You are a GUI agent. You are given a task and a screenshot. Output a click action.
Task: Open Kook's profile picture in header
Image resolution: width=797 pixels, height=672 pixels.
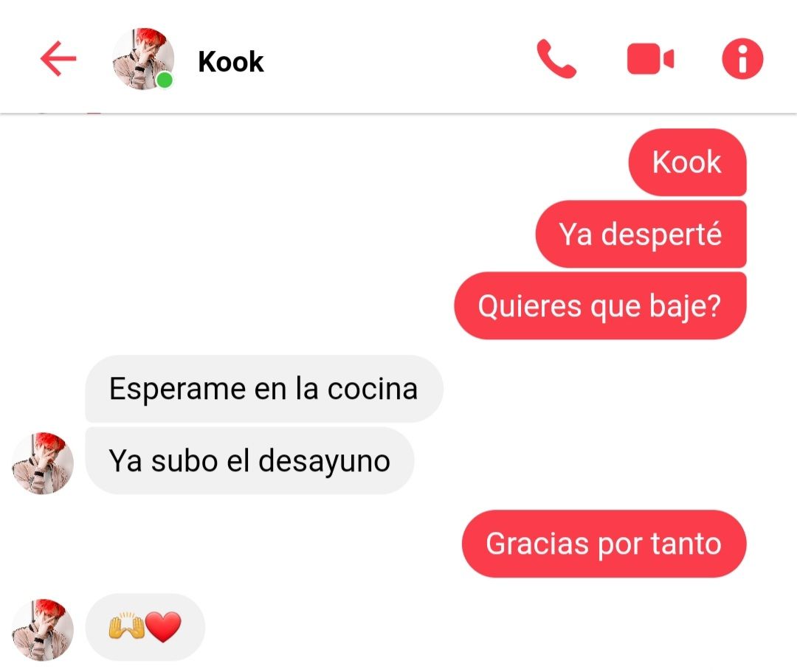(x=143, y=59)
